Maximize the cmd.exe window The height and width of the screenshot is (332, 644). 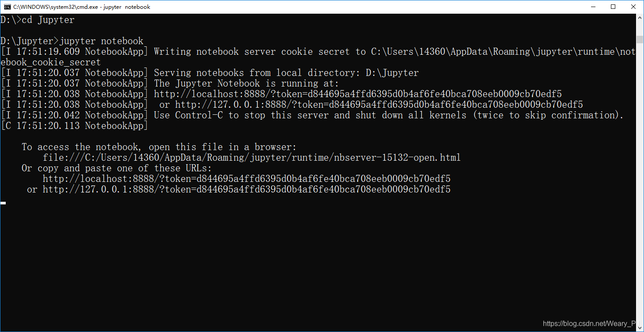coord(613,7)
